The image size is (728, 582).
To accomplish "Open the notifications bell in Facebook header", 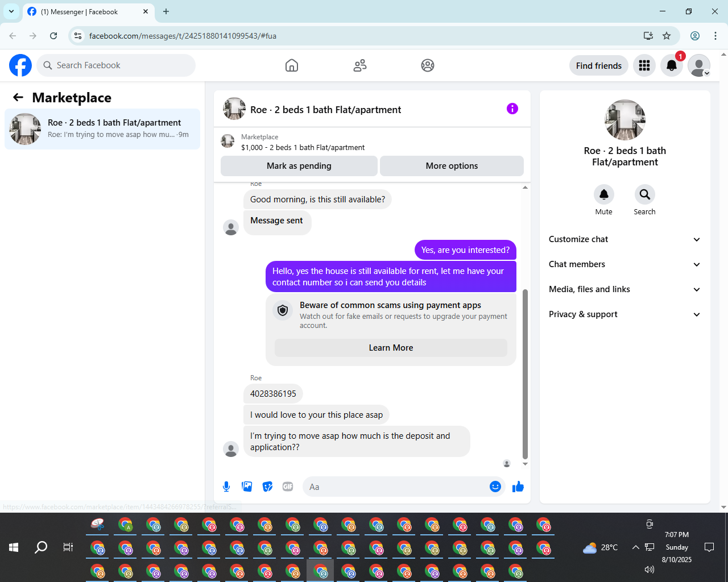I will pos(672,65).
